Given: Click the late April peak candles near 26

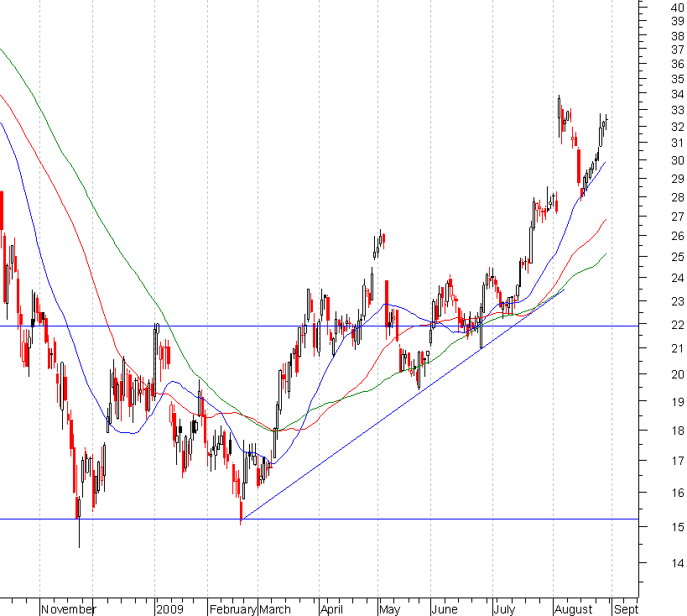Looking at the screenshot, I should click(379, 243).
